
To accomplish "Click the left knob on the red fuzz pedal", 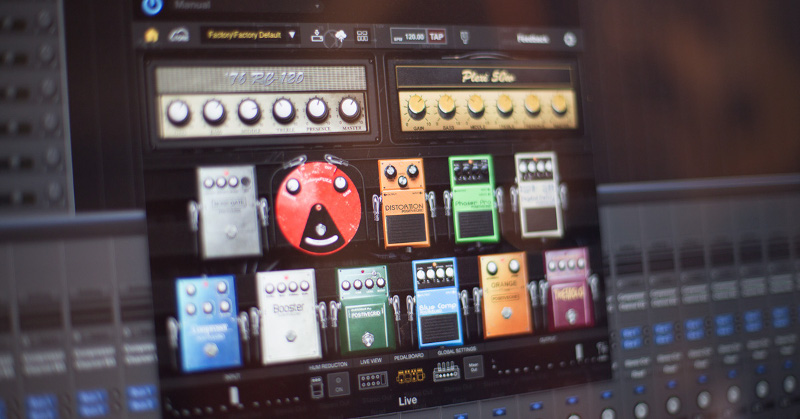I will tap(293, 186).
